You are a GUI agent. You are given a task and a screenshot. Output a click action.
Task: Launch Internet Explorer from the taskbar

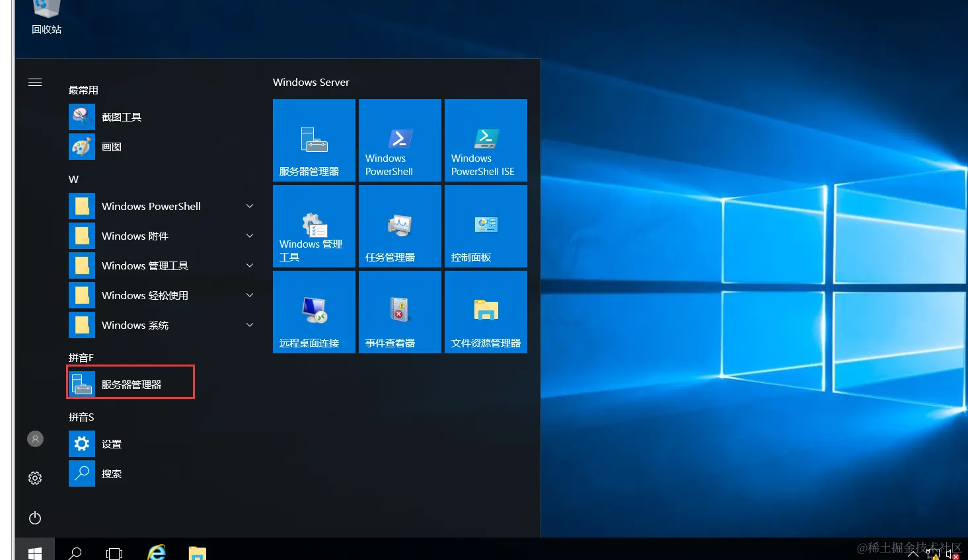(x=157, y=553)
